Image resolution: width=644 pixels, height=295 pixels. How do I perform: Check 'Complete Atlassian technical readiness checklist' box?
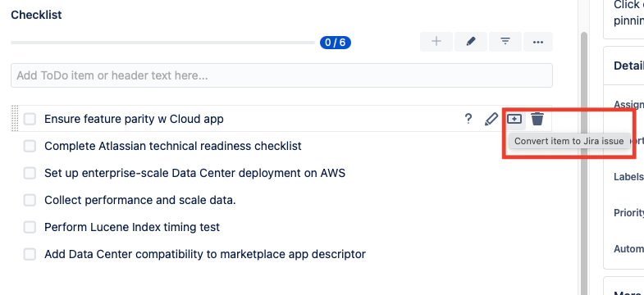coord(30,146)
